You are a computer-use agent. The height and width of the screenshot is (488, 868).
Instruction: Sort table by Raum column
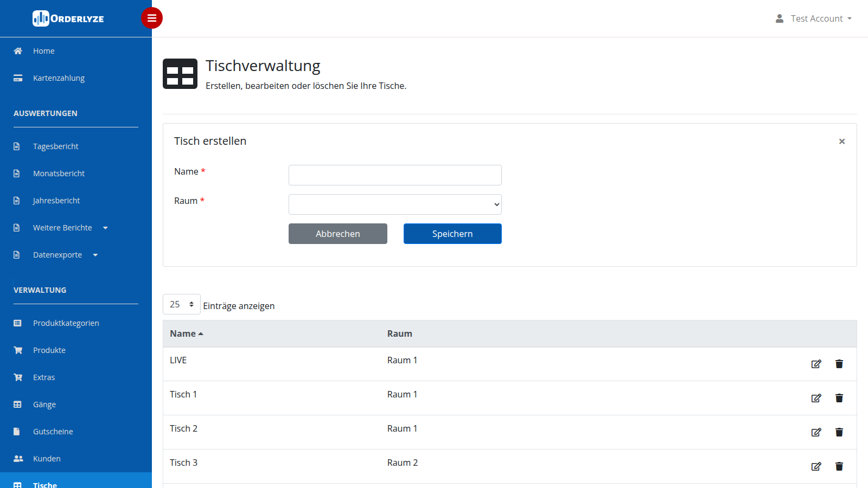(400, 333)
